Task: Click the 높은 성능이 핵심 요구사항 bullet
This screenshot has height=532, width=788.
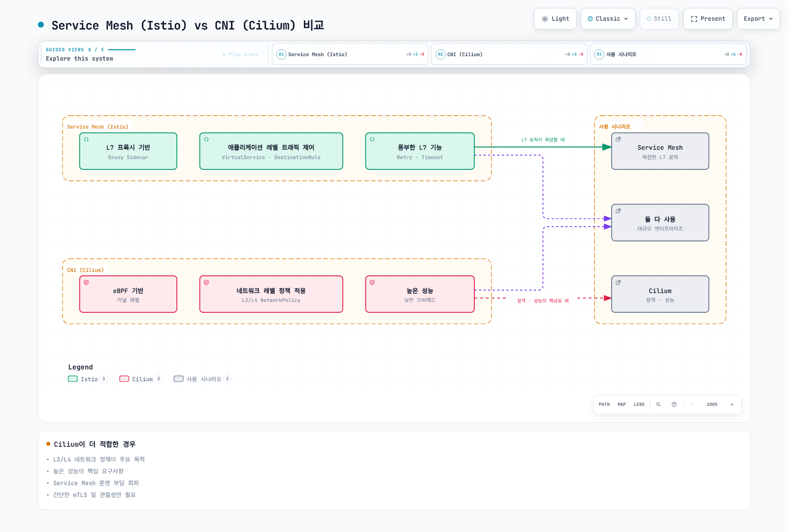Action: click(88, 471)
